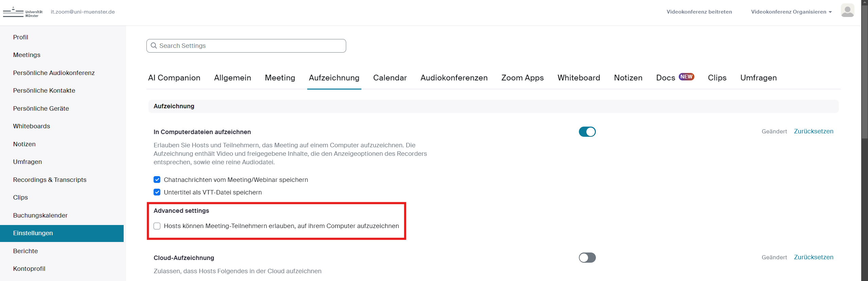
Task: Open the user profile avatar
Action: tap(847, 11)
